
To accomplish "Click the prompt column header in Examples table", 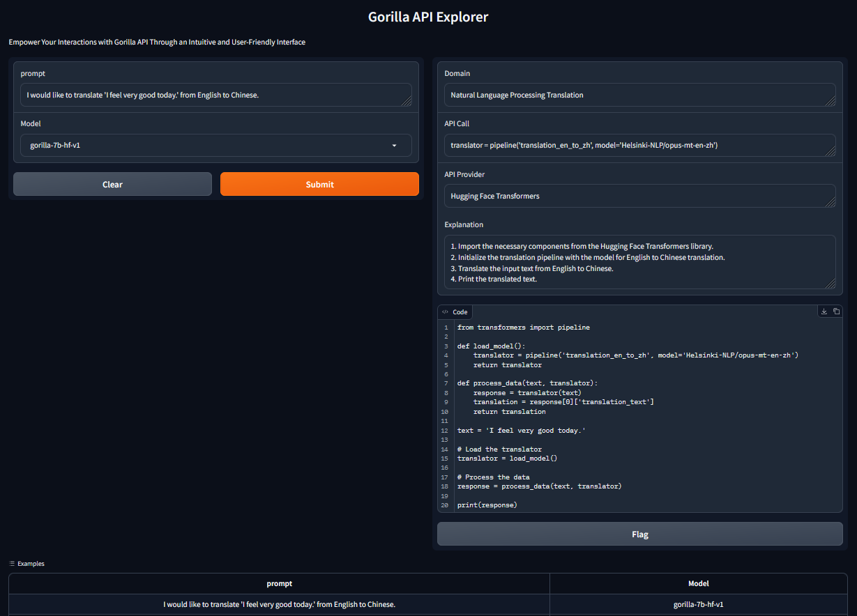I will pyautogui.click(x=278, y=583).
